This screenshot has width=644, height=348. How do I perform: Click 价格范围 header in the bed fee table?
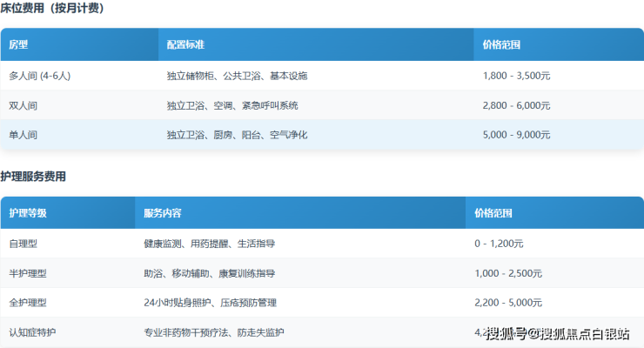click(x=501, y=44)
